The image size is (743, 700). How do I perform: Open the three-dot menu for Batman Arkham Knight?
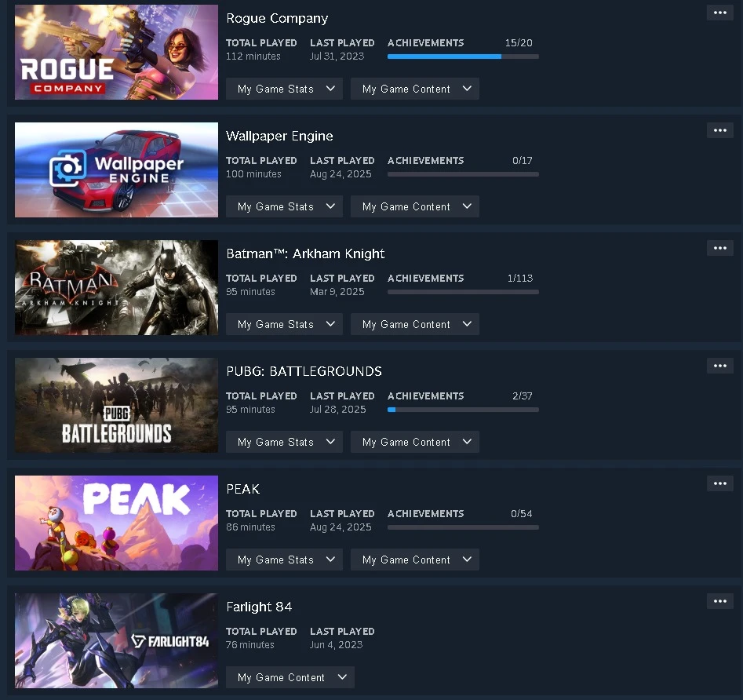coord(719,248)
